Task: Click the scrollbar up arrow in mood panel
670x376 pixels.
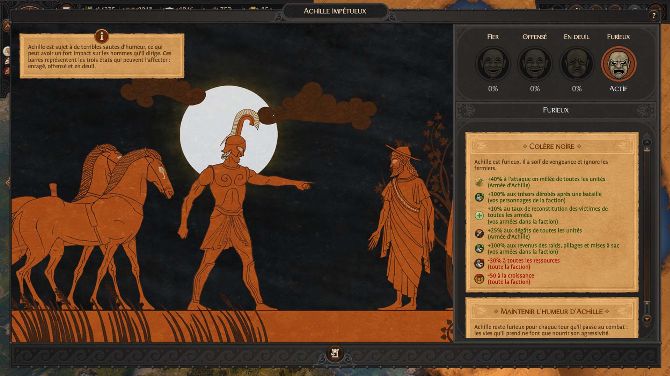Action: [647, 142]
